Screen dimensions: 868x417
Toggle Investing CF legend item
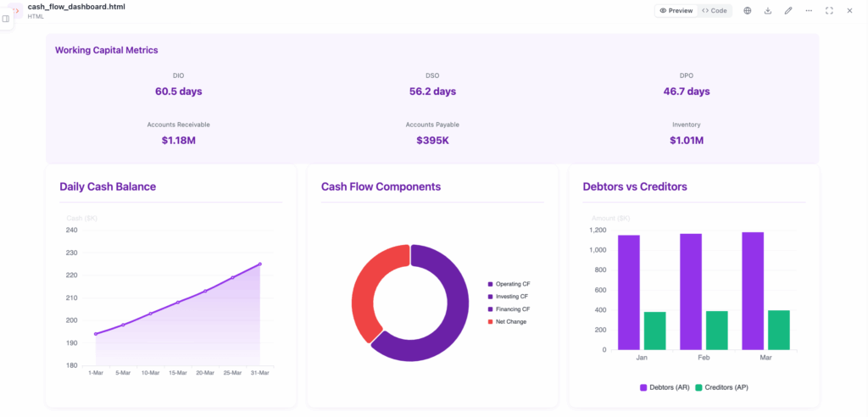[x=508, y=297]
